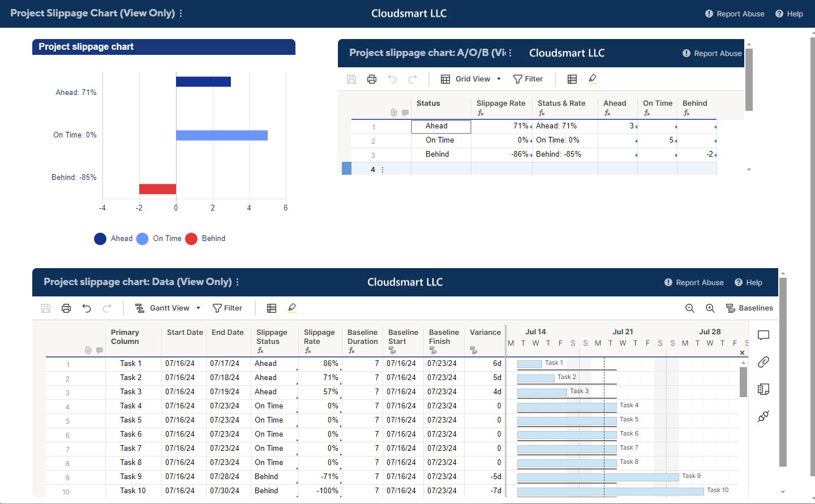Toggle the On Time series in the chart legend
Image resolution: width=815 pixels, height=504 pixels.
click(159, 239)
